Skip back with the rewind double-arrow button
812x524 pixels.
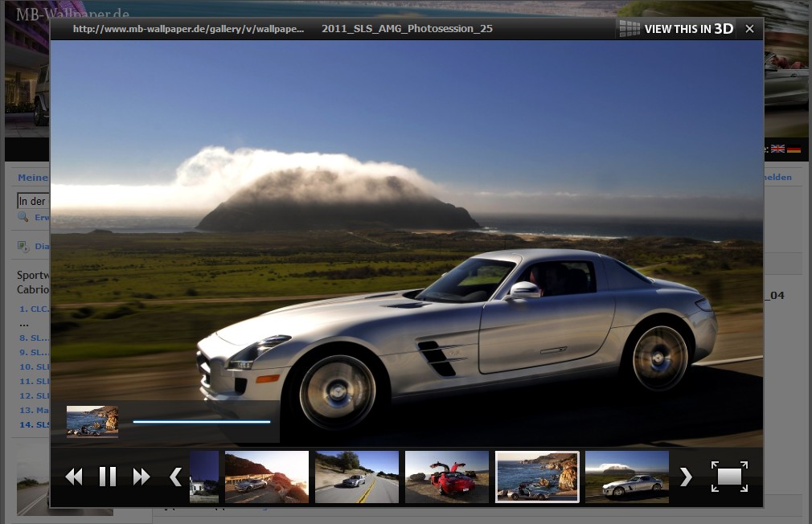(x=74, y=477)
